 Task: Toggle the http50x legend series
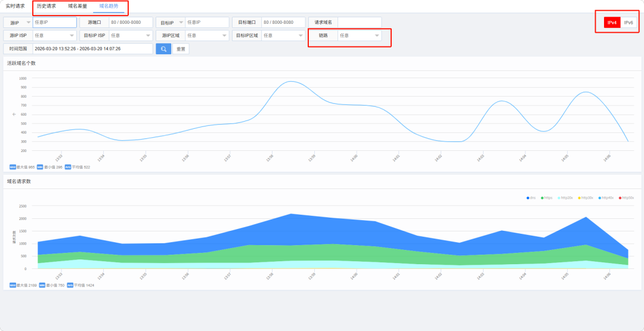[x=626, y=198]
